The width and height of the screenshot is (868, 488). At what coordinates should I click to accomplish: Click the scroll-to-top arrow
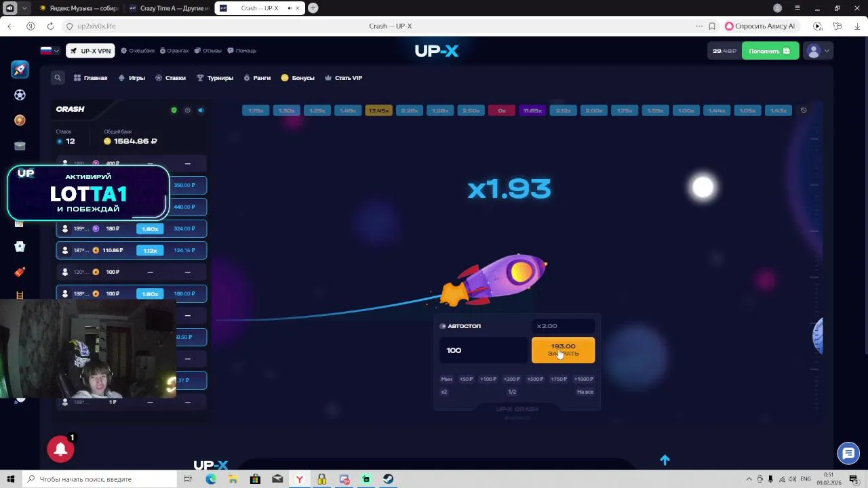[x=665, y=460]
